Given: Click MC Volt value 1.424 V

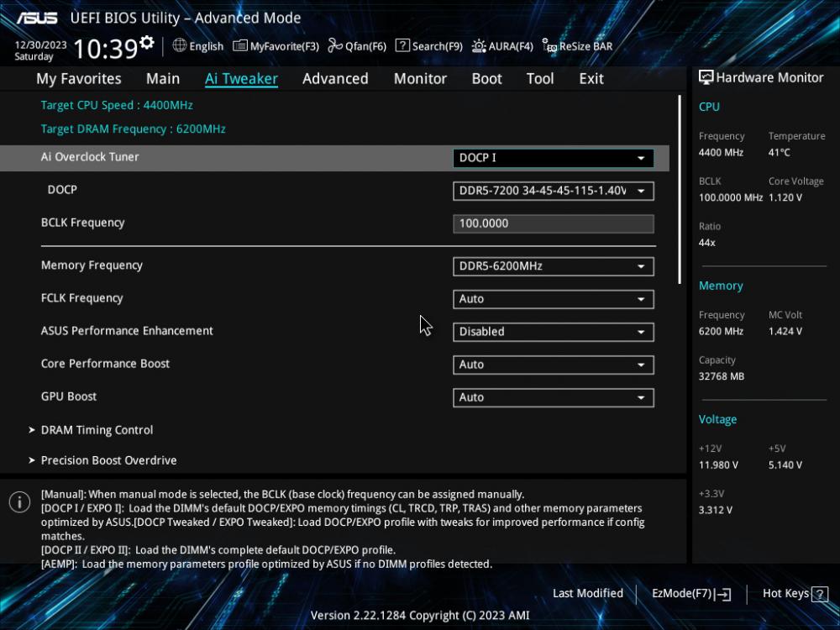Looking at the screenshot, I should point(785,331).
